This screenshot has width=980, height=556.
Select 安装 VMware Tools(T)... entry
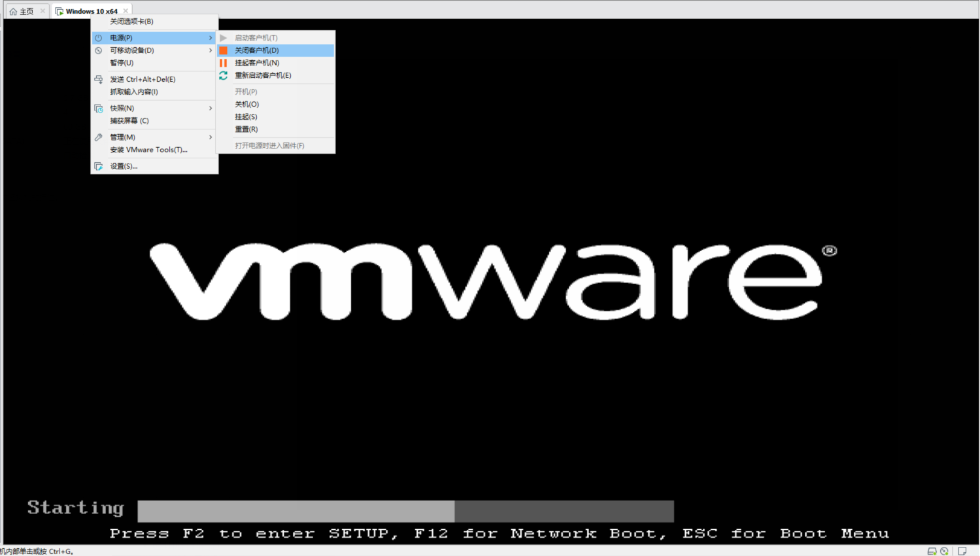pos(154,150)
